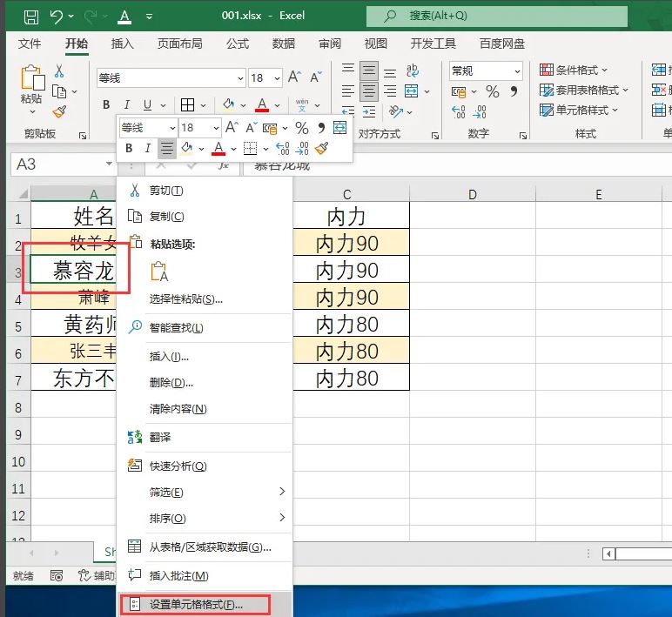Open the ribbon font size dropdown showing 18
This screenshot has width=672, height=617.
(x=277, y=78)
